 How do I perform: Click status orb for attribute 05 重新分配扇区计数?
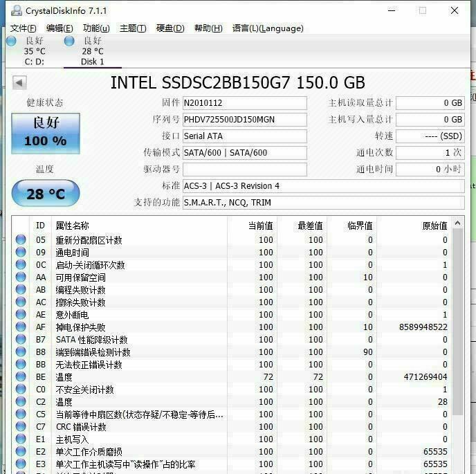pyautogui.click(x=21, y=239)
